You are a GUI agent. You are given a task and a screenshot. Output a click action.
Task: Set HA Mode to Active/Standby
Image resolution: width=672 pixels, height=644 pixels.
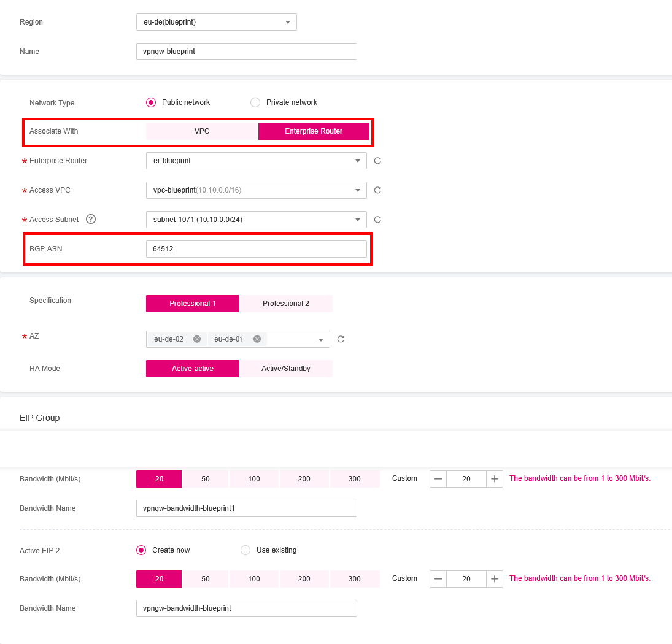coord(285,369)
